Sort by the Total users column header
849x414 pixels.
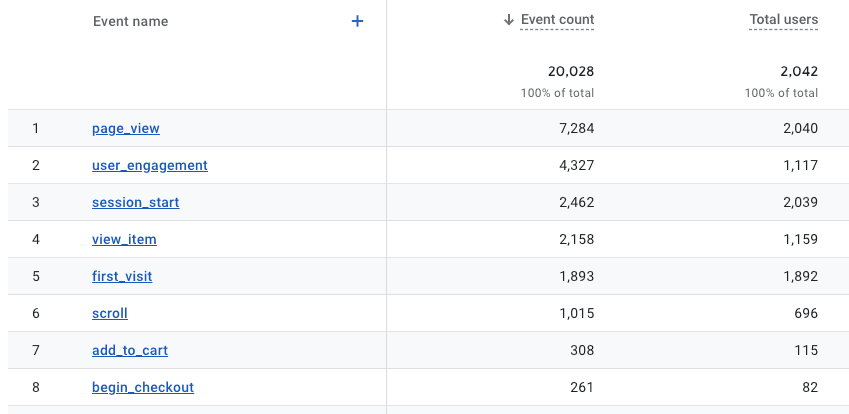pos(783,20)
